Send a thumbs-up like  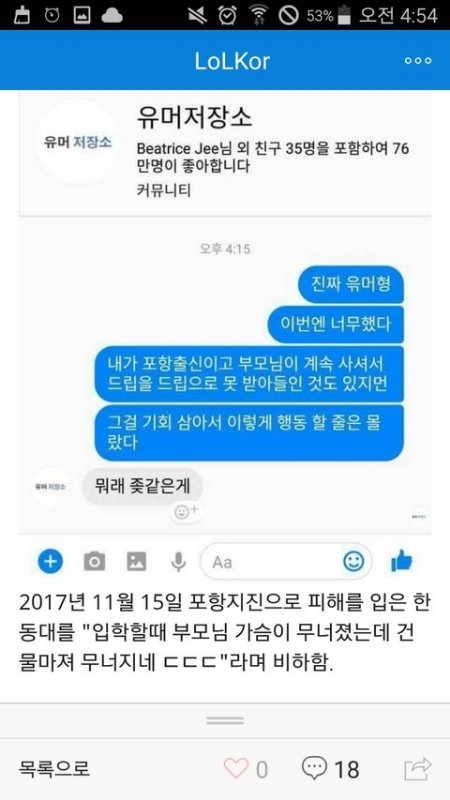click(402, 561)
